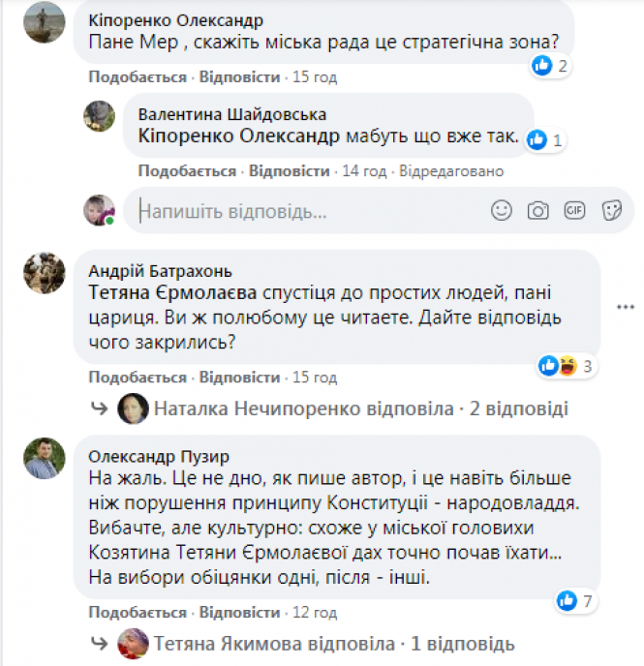View reactions on Олександр Пузир comment
Image resolution: width=644 pixels, height=666 pixels.
coord(575,601)
